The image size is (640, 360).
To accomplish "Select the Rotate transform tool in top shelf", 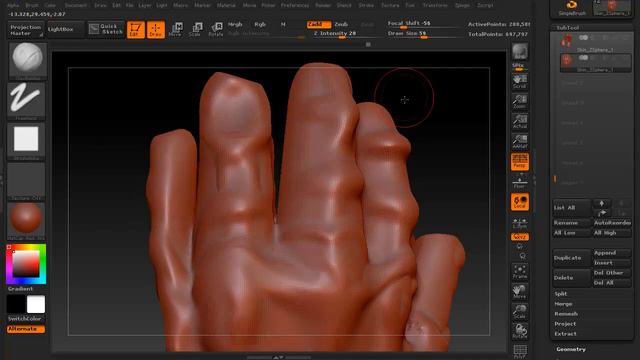I will [216, 29].
